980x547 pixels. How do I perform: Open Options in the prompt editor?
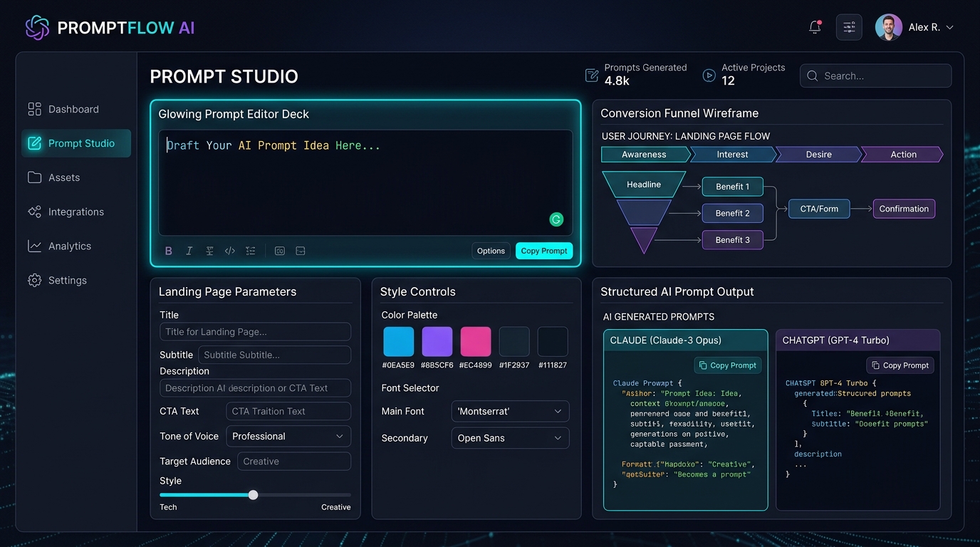point(491,251)
